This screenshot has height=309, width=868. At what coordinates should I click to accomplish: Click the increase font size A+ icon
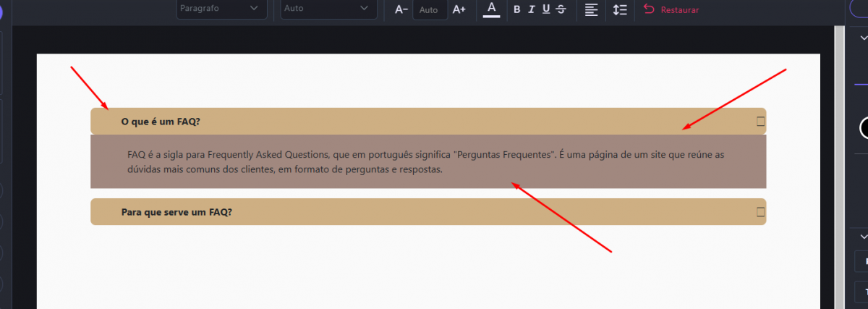(x=459, y=9)
